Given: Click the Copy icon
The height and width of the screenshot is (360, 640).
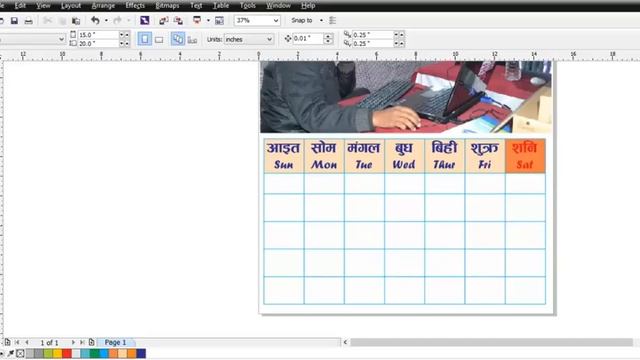Looking at the screenshot, I should pos(62,20).
